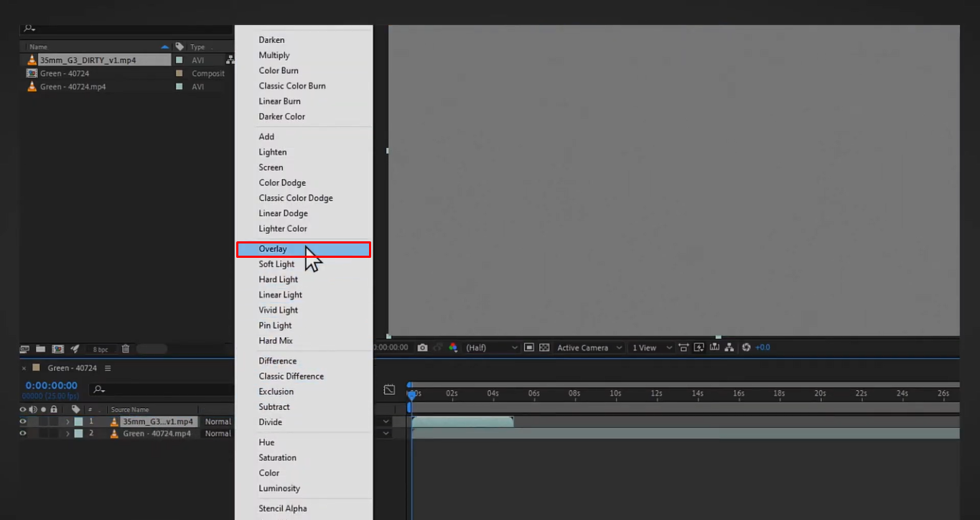The width and height of the screenshot is (980, 520).
Task: Click the composition icon next to Green - 40724
Action: 32,73
